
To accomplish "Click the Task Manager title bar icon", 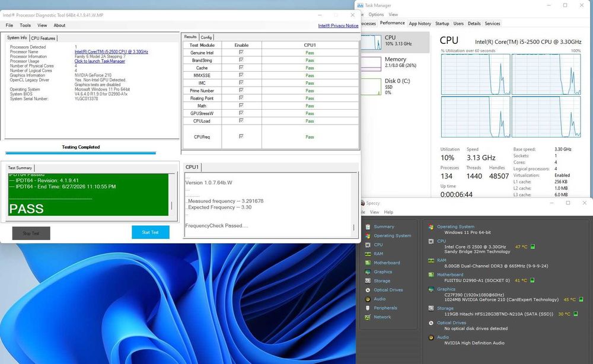I will point(360,5).
